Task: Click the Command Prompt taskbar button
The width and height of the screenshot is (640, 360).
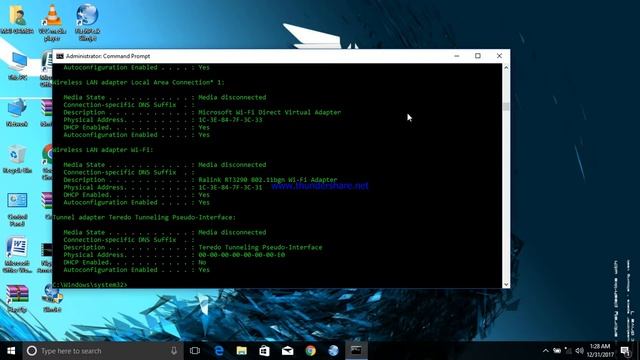Action: (356, 351)
